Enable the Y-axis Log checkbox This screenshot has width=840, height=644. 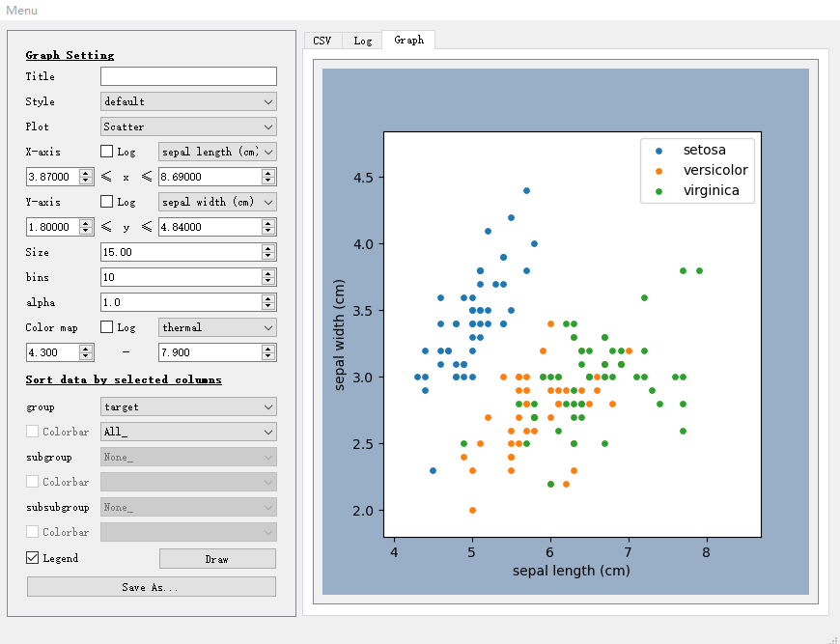point(106,202)
